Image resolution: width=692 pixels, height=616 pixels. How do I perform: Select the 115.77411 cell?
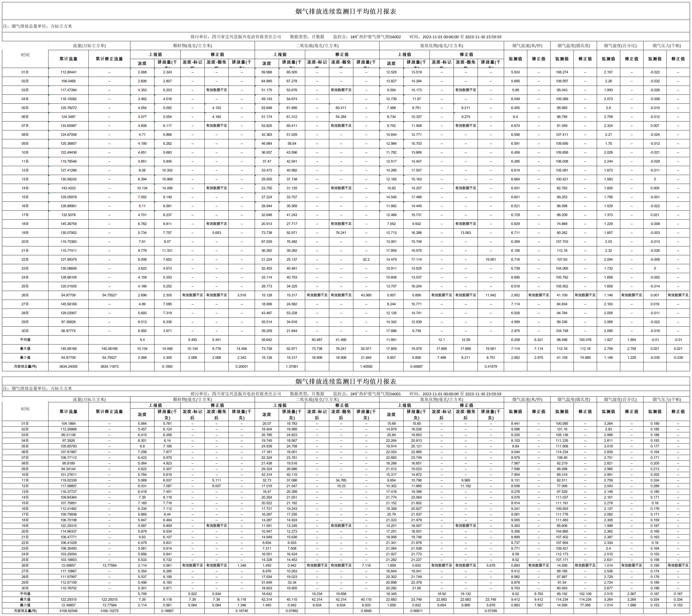point(68,251)
